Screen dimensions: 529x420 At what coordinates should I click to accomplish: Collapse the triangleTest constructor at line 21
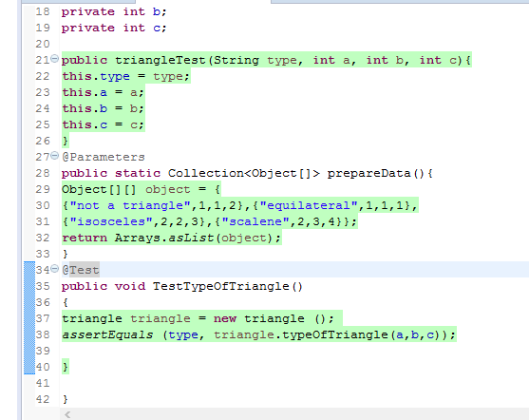pyautogui.click(x=55, y=58)
